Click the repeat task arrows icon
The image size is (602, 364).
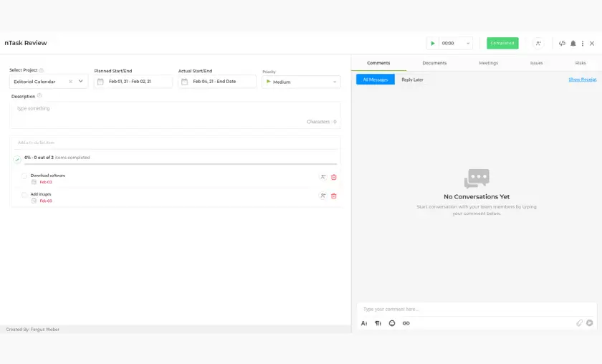(562, 44)
